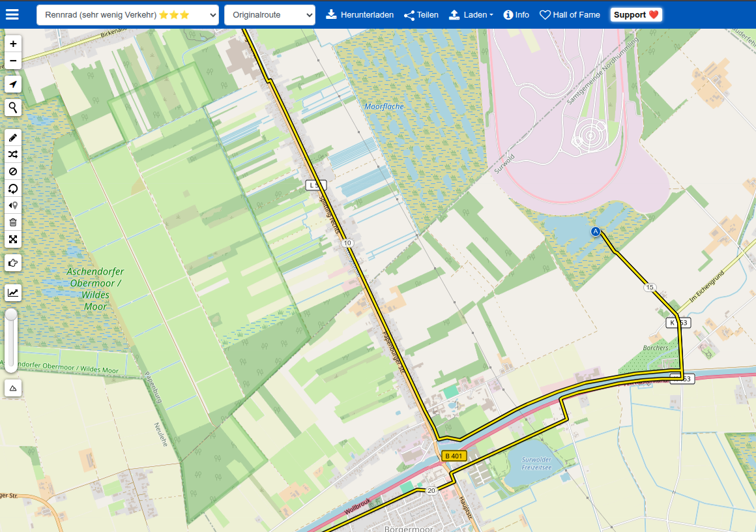Zoom in on the map
This screenshot has height=532, width=756.
(x=13, y=44)
